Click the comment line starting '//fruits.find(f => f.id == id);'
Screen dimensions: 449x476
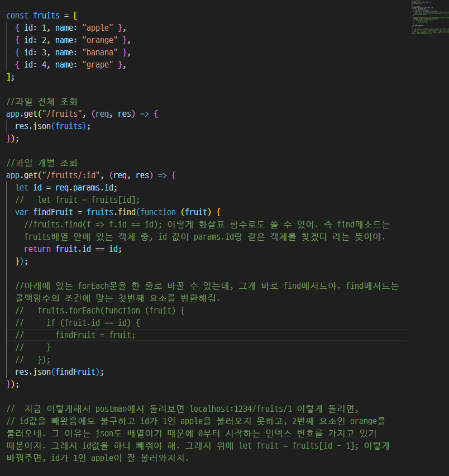[x=207, y=225]
